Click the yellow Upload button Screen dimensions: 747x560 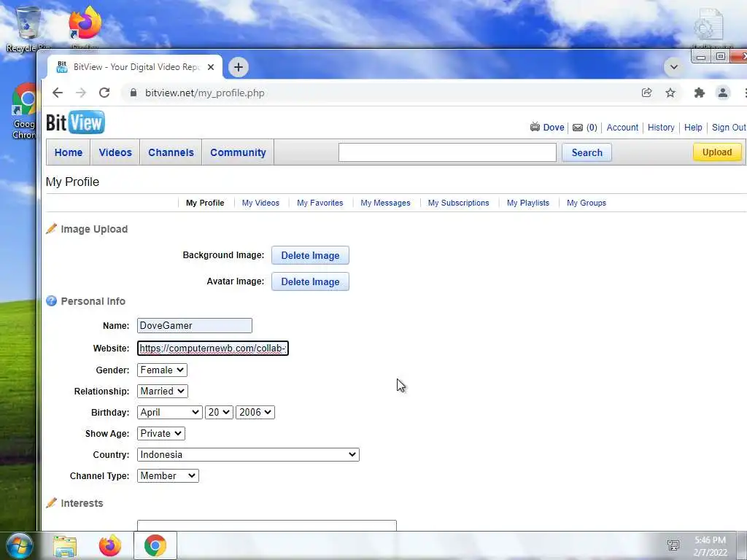[717, 152]
